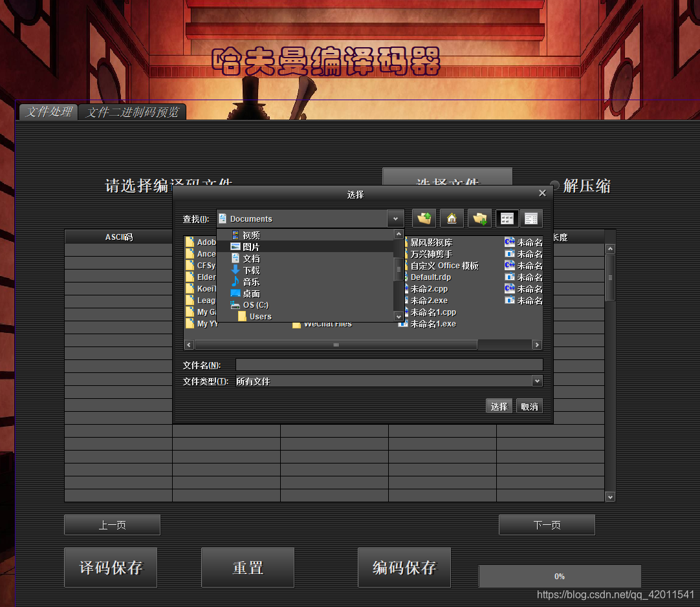Screen dimensions: 700x607
Task: Click 编码保存 button in main window
Action: [404, 568]
